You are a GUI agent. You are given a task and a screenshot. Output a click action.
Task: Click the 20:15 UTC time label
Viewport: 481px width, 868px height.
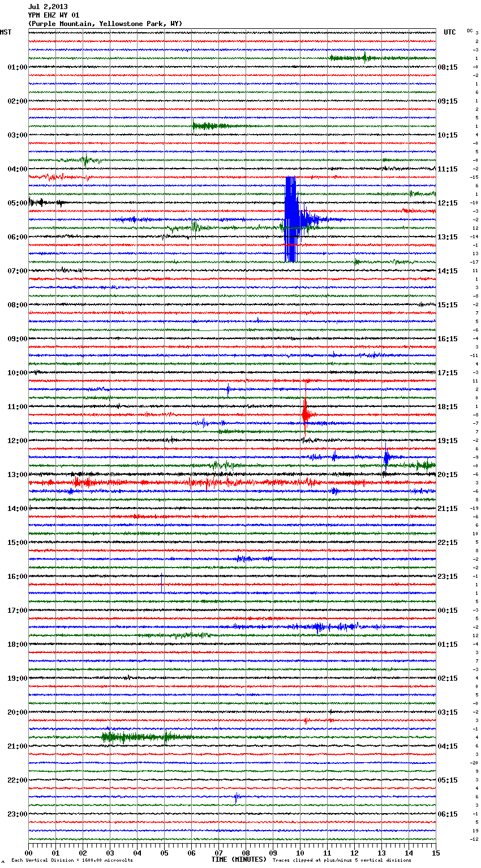448,475
